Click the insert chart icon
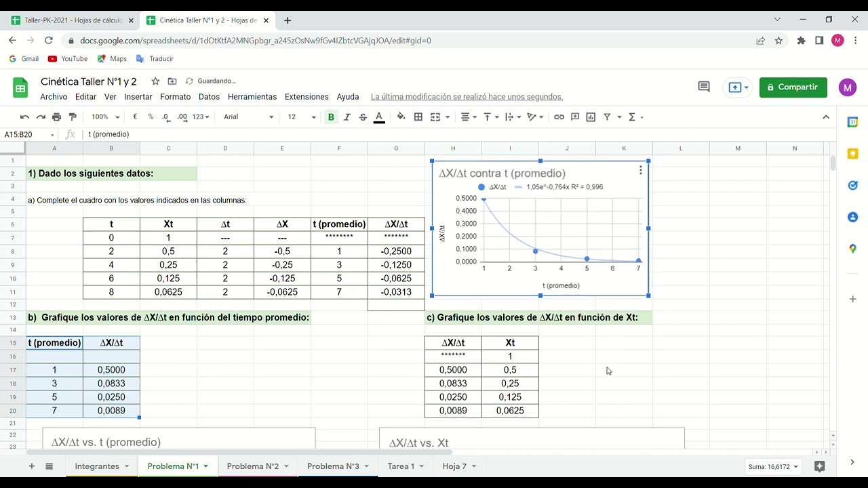 [591, 117]
